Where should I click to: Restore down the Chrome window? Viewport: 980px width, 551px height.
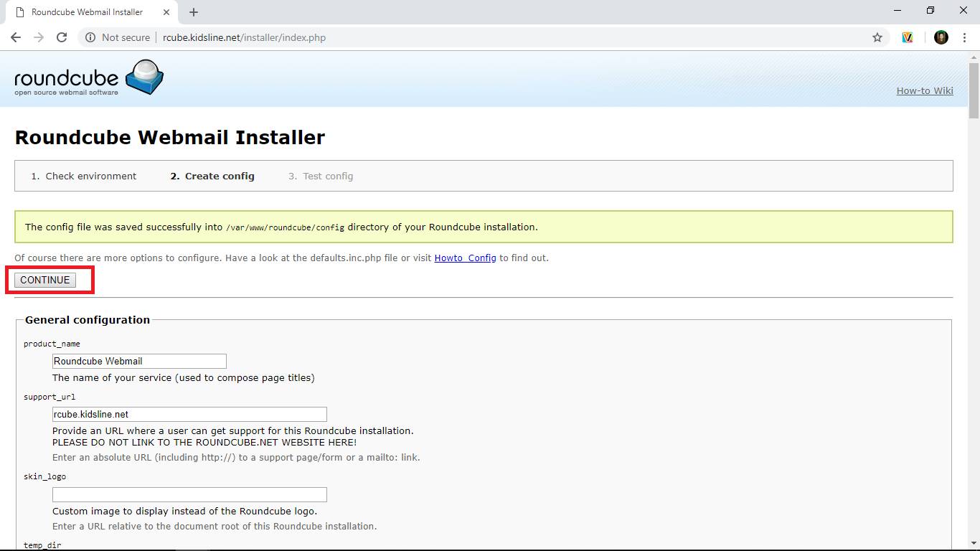pos(930,10)
